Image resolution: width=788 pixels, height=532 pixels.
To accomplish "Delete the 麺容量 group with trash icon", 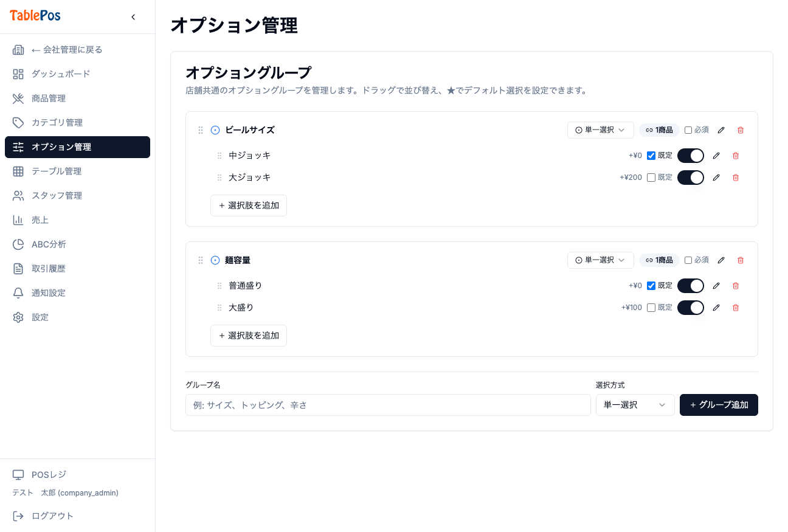I will [741, 260].
